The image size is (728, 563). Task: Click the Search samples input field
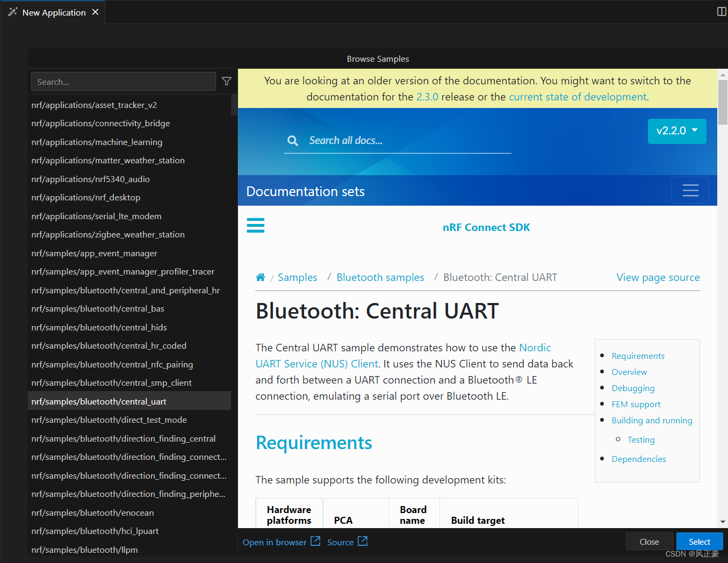tap(124, 82)
